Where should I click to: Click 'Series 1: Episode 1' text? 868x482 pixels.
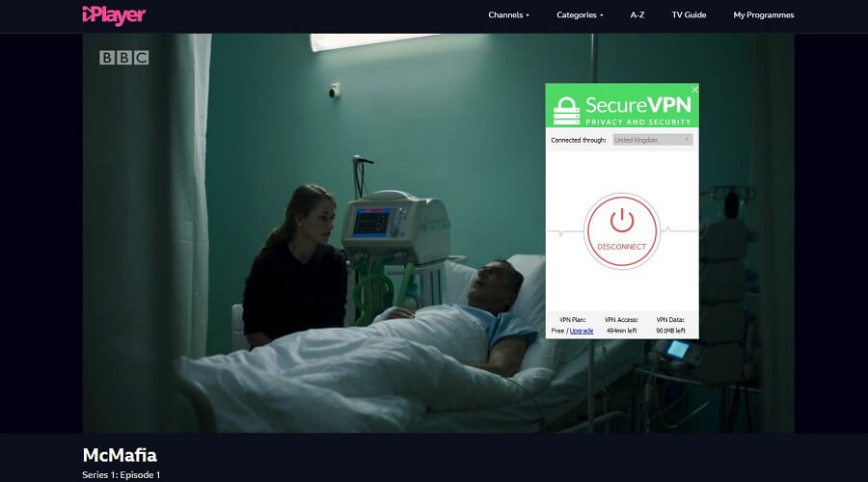pyautogui.click(x=122, y=475)
